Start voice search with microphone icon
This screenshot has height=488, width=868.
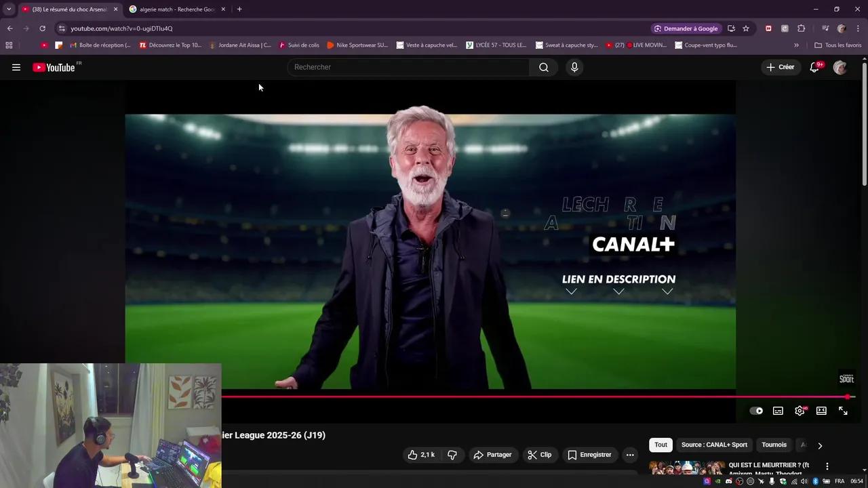coord(574,67)
